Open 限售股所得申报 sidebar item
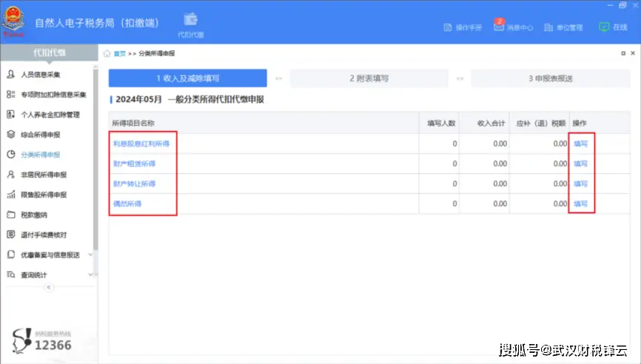The image size is (641, 364). pos(43,195)
